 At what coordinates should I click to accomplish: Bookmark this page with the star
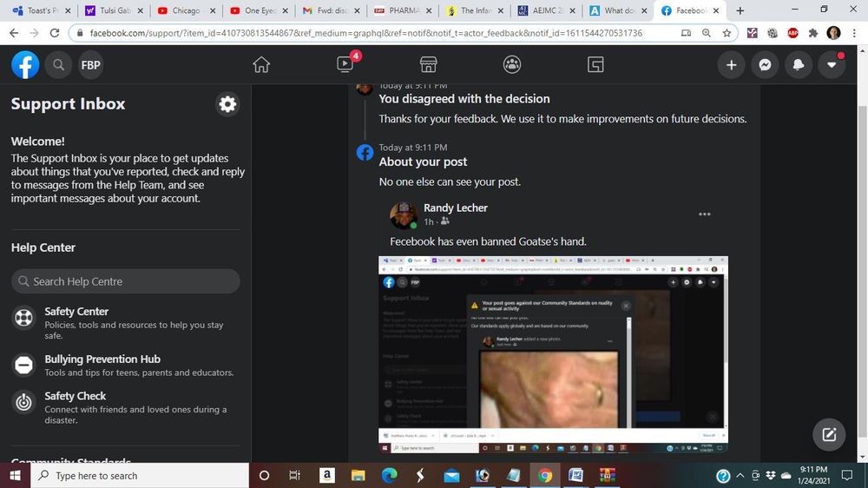pos(727,33)
